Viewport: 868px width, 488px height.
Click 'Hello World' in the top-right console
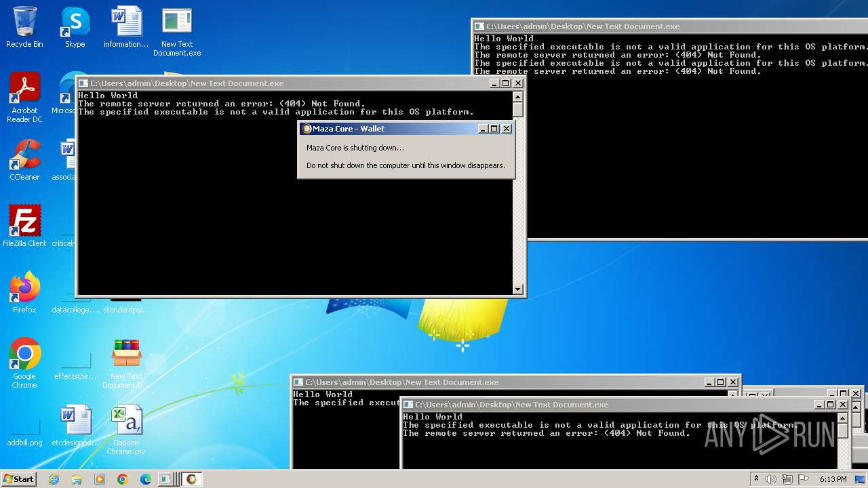[504, 39]
